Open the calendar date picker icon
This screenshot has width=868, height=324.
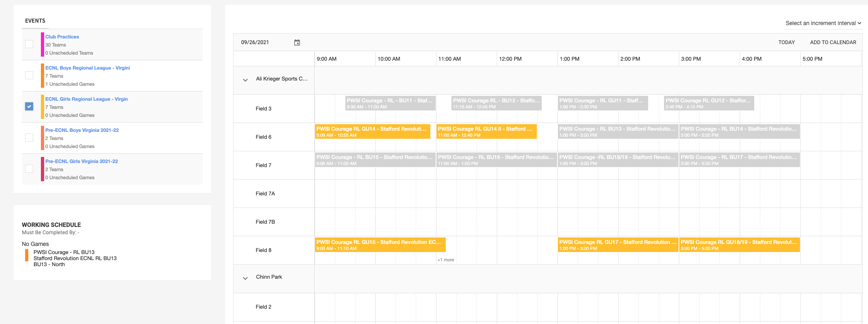coord(297,42)
